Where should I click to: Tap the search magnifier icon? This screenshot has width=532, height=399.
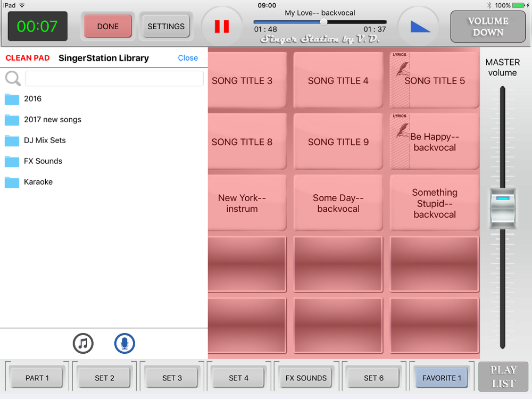[x=13, y=79]
